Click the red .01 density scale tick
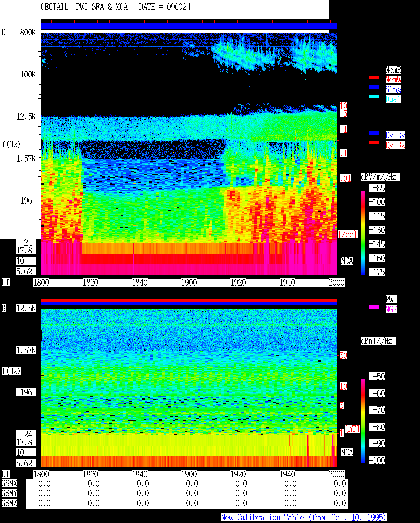 [345, 179]
